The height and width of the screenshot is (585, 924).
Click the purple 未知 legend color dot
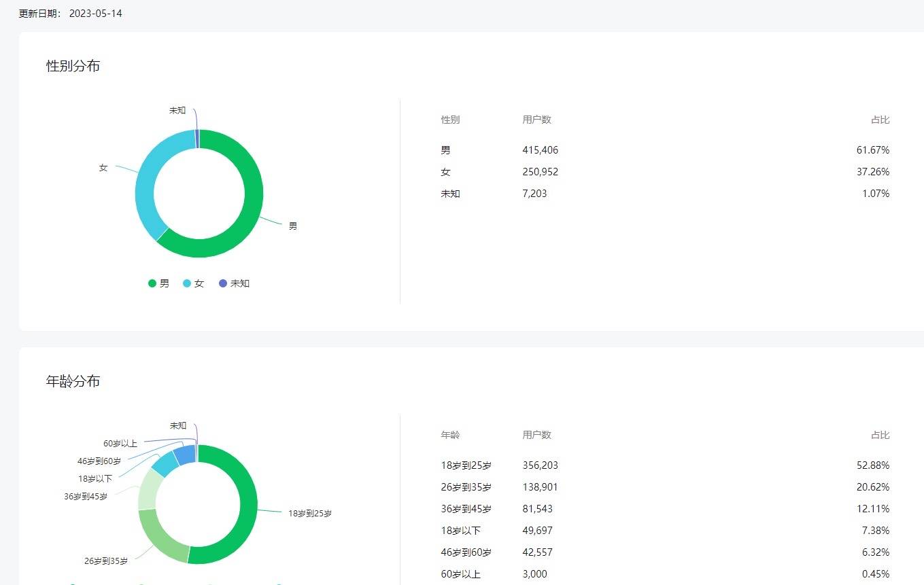(223, 283)
